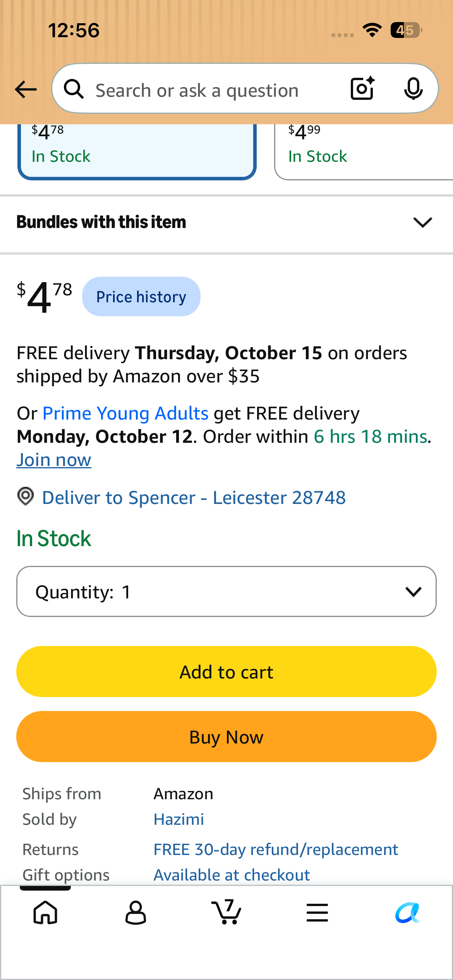Tap the location pin icon

point(26,496)
